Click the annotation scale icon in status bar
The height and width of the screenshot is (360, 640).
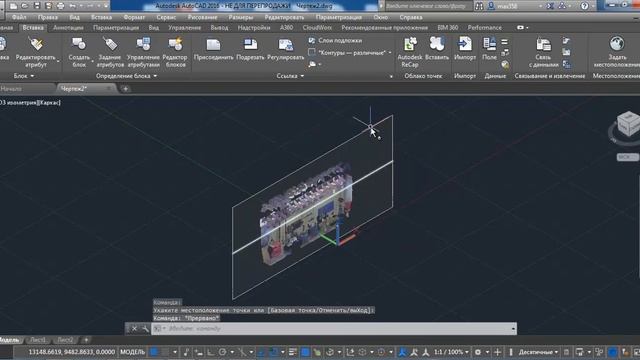point(402,352)
